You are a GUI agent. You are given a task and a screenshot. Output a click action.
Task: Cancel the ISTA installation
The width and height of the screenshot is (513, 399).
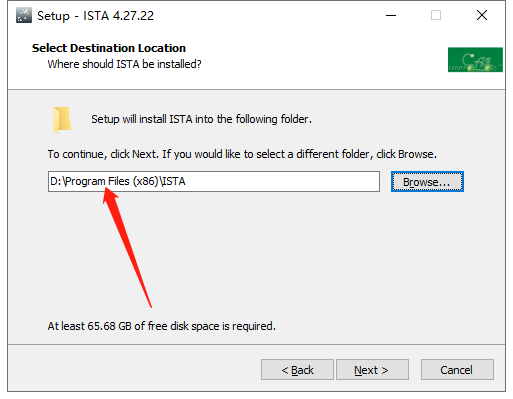pos(457,370)
